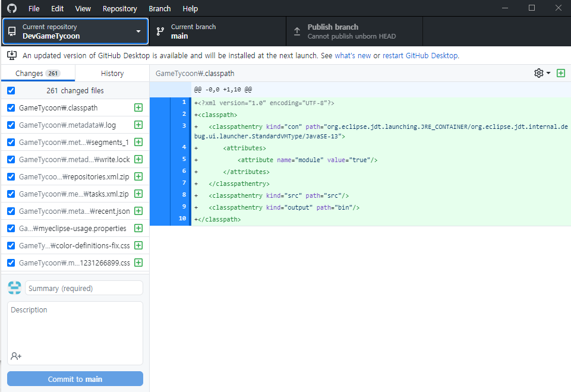The width and height of the screenshot is (571, 392).
Task: Switch to the Changes tab
Action: tap(38, 73)
